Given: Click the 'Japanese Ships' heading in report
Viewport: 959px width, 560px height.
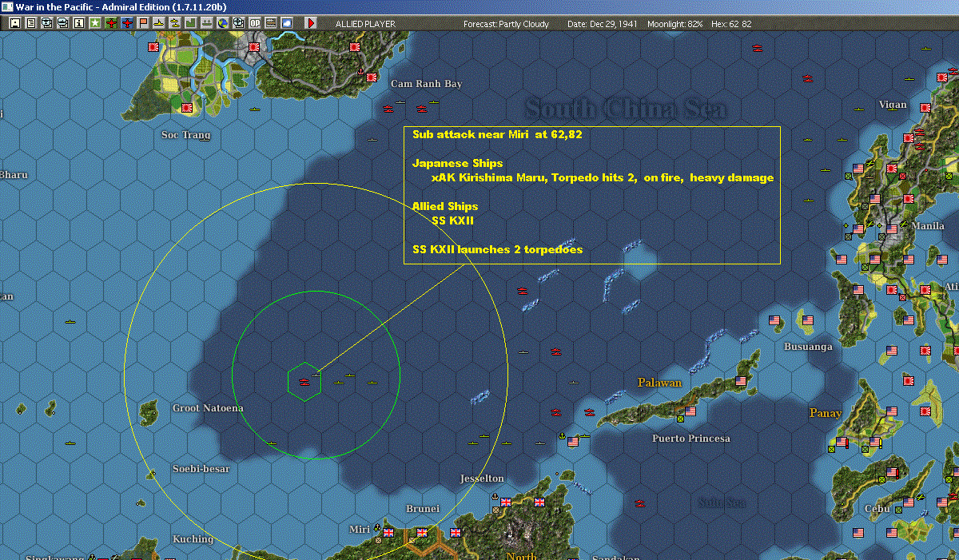Looking at the screenshot, I should point(458,163).
